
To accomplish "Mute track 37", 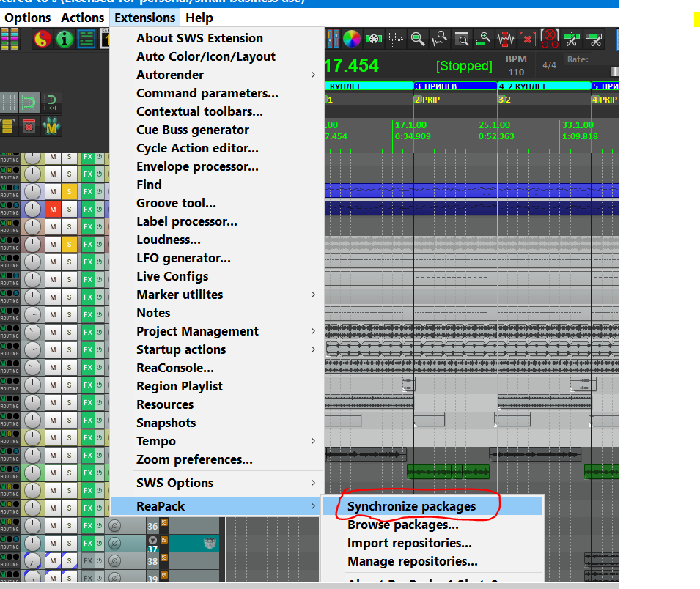I will tap(53, 543).
